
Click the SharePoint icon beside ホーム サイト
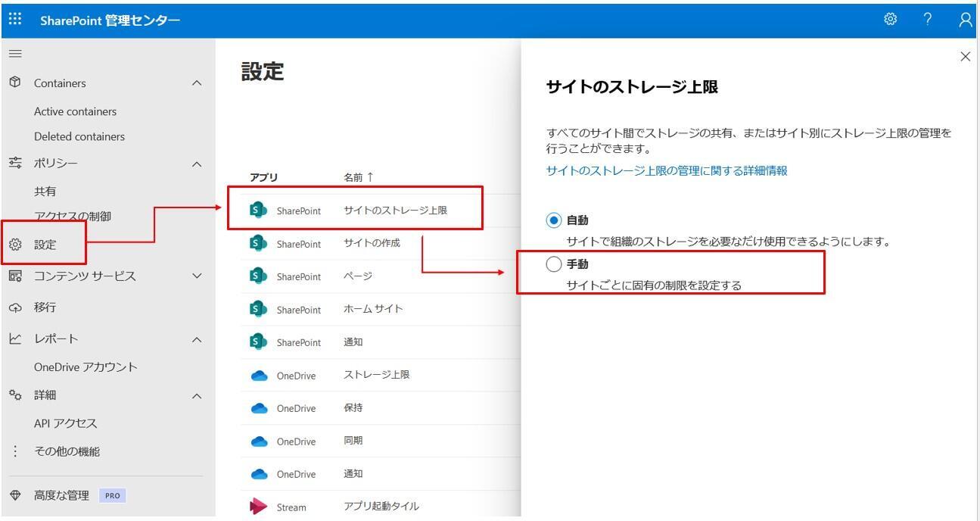[x=259, y=309]
